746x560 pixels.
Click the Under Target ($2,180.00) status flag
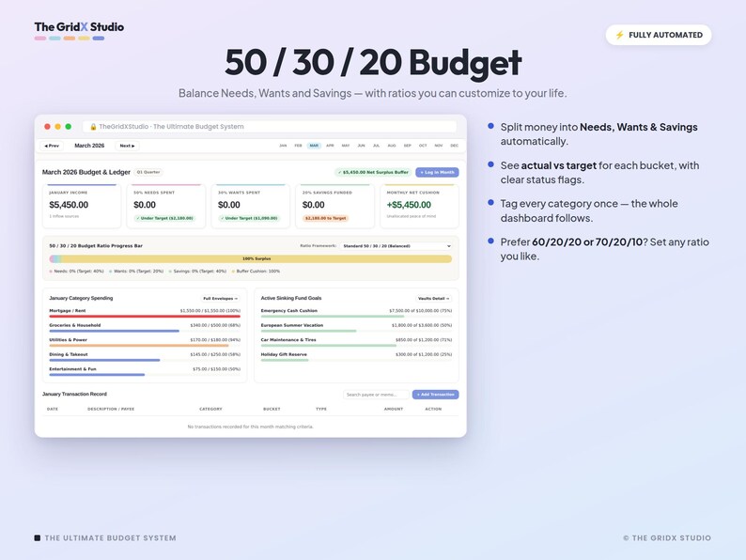click(x=164, y=218)
